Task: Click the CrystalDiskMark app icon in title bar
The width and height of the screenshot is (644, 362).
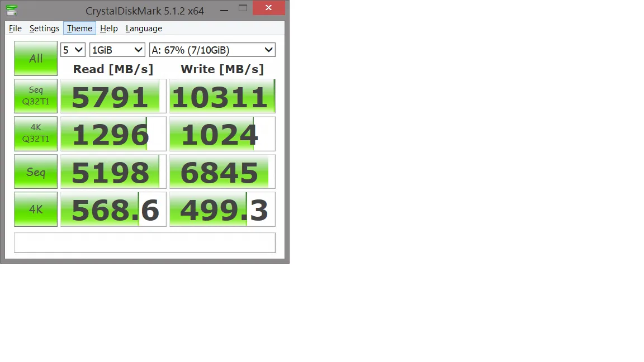Action: [x=12, y=10]
